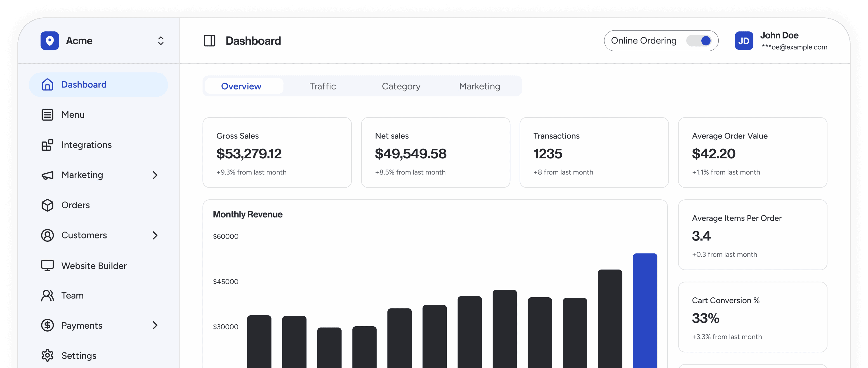Expand the Marketing submenu arrow

156,175
